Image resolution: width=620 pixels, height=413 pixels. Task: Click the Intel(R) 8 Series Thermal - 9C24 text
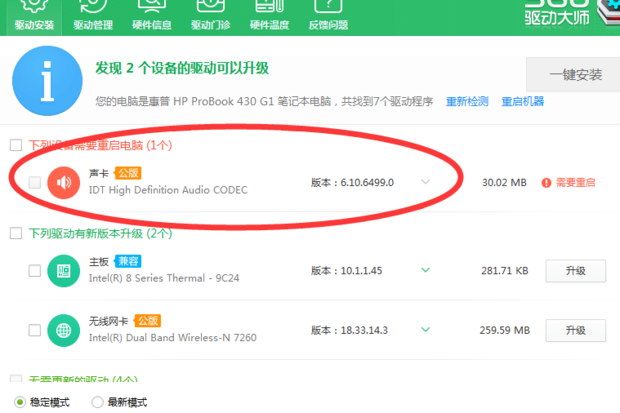(x=164, y=278)
